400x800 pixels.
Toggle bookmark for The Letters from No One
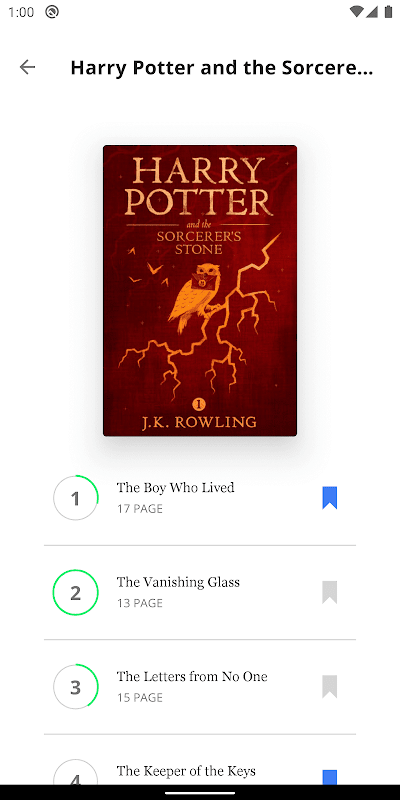(330, 687)
